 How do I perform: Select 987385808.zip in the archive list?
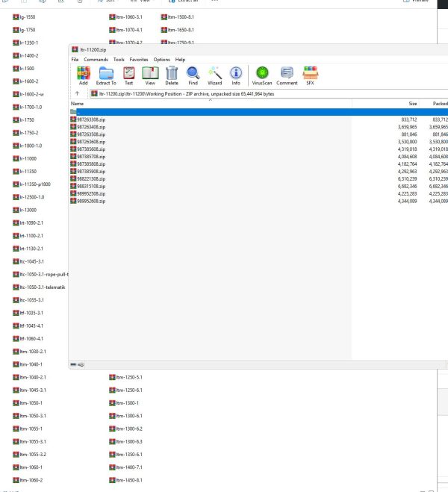pos(88,164)
